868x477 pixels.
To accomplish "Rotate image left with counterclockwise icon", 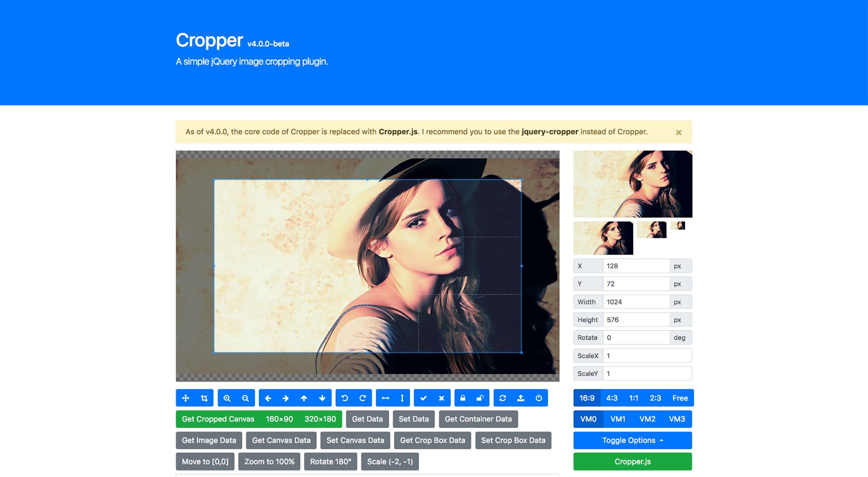I will 344,398.
